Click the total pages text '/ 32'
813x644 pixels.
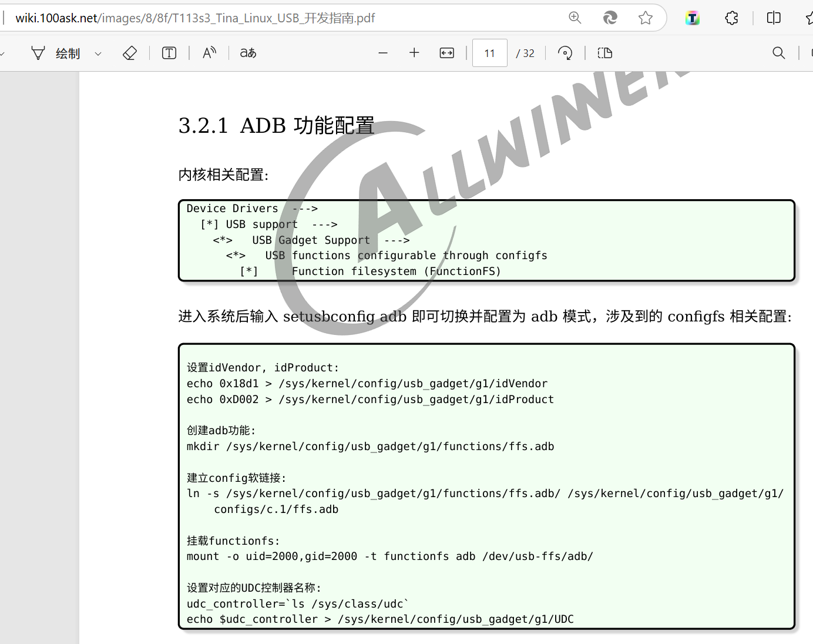coord(525,53)
